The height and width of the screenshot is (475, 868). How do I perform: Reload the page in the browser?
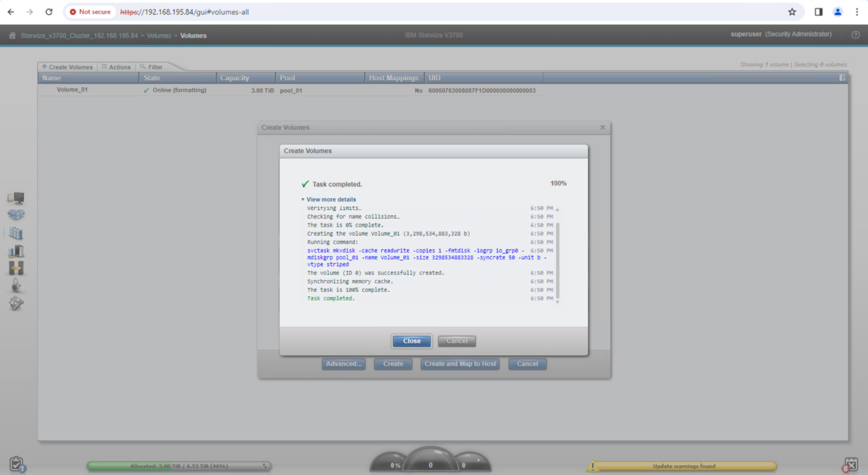(x=49, y=12)
